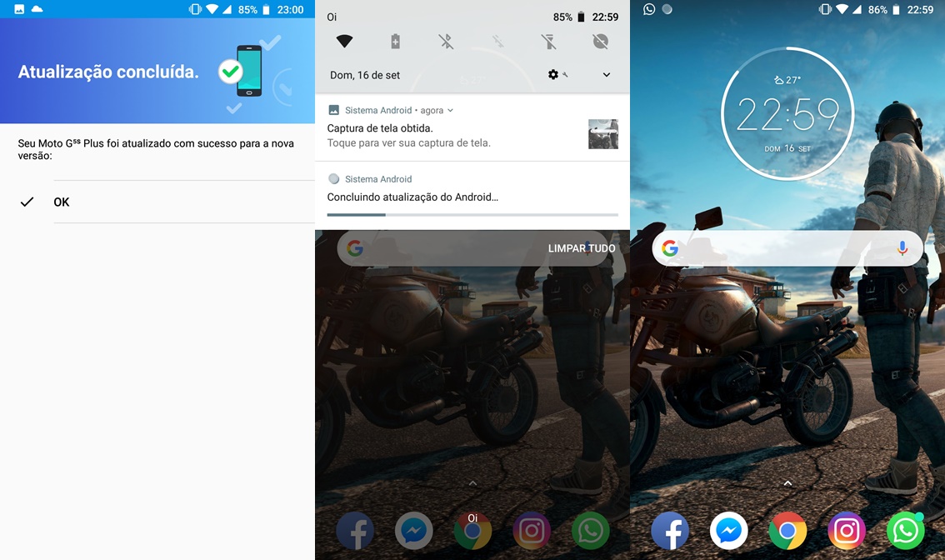Open WhatsApp from the home screen dock
The height and width of the screenshot is (560, 945).
click(x=905, y=531)
